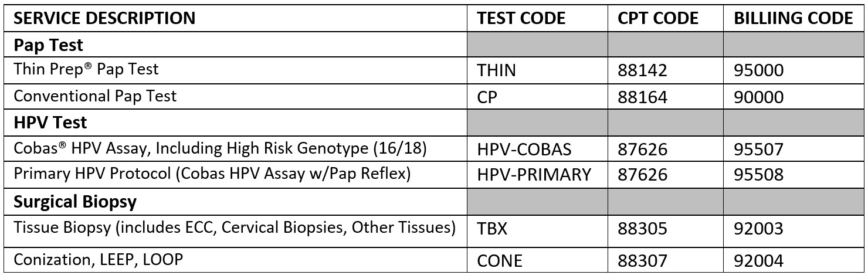Click the SERVICE DESCRIPTION column header
Viewport: 868px width, 275px height.
click(x=104, y=18)
